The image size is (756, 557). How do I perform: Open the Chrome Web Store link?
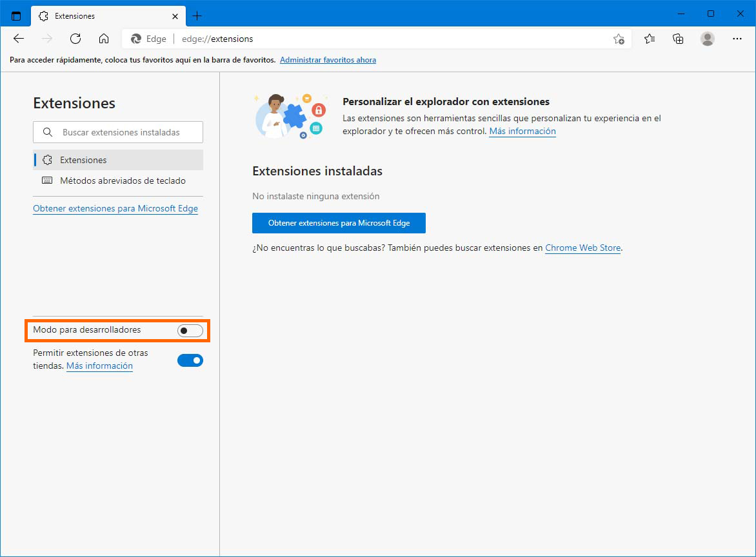click(x=582, y=248)
